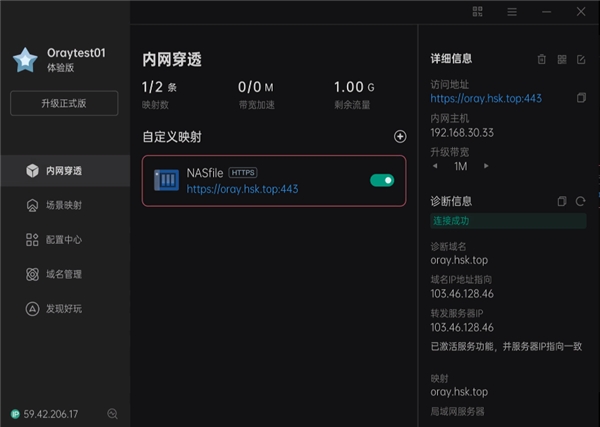
Task: Select 内网穿透 in the sidebar
Action: (65, 171)
